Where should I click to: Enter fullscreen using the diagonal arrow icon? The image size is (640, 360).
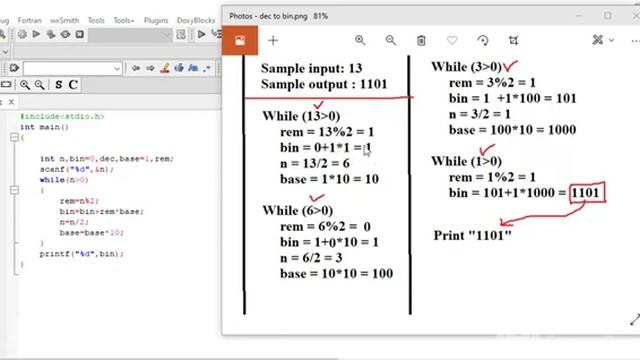point(635,320)
